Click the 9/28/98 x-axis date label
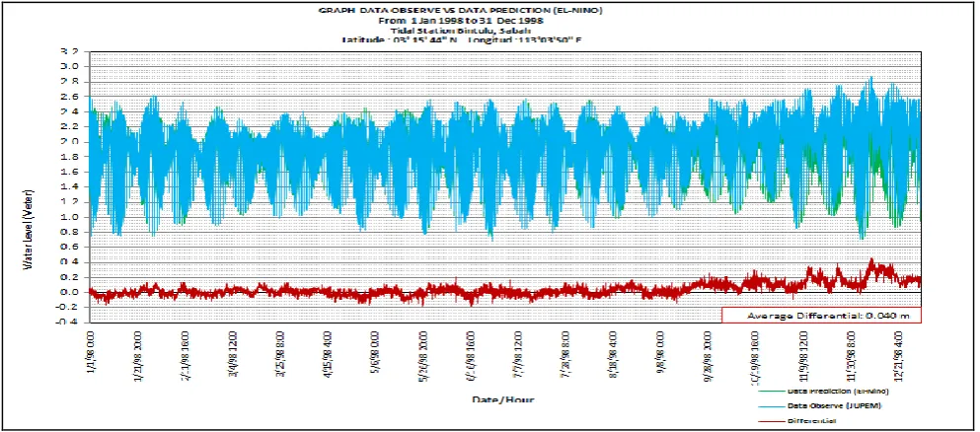 point(709,356)
